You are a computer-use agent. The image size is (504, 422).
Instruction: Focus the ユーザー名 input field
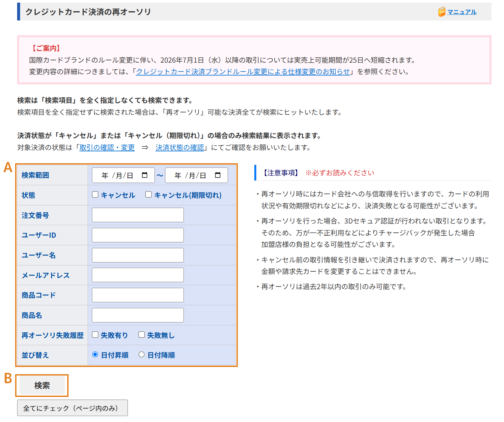[138, 255]
